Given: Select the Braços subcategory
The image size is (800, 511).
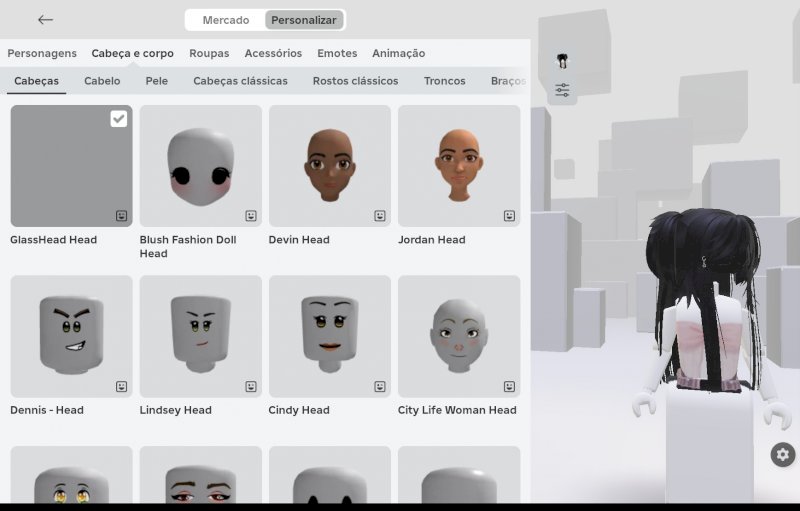Looking at the screenshot, I should 508,81.
